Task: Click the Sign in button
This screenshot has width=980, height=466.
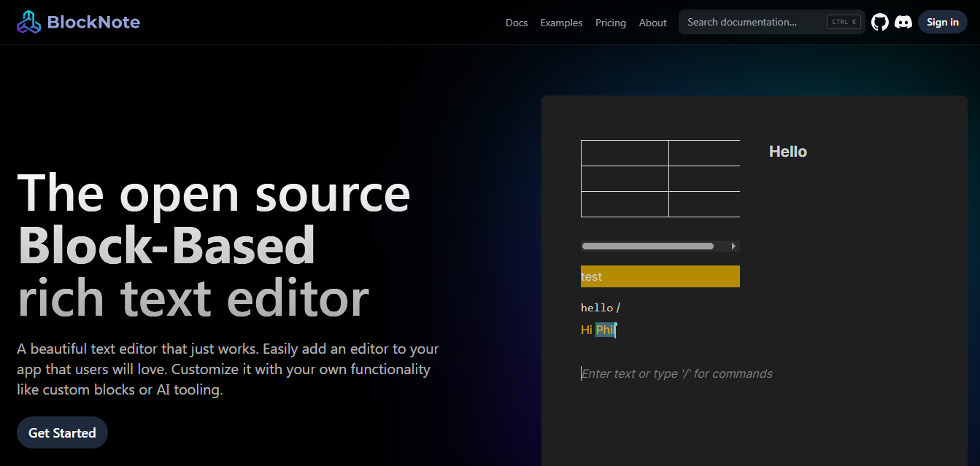Action: 943,22
